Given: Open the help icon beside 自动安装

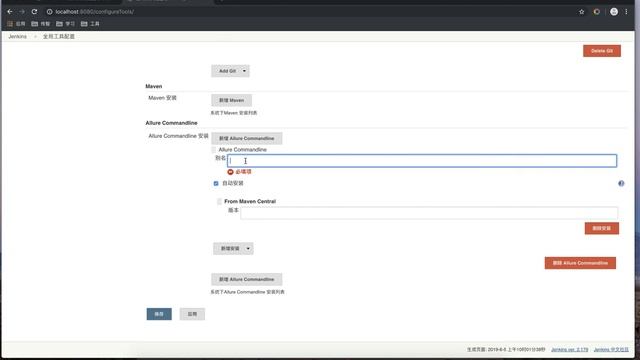Looking at the screenshot, I should tap(621, 184).
